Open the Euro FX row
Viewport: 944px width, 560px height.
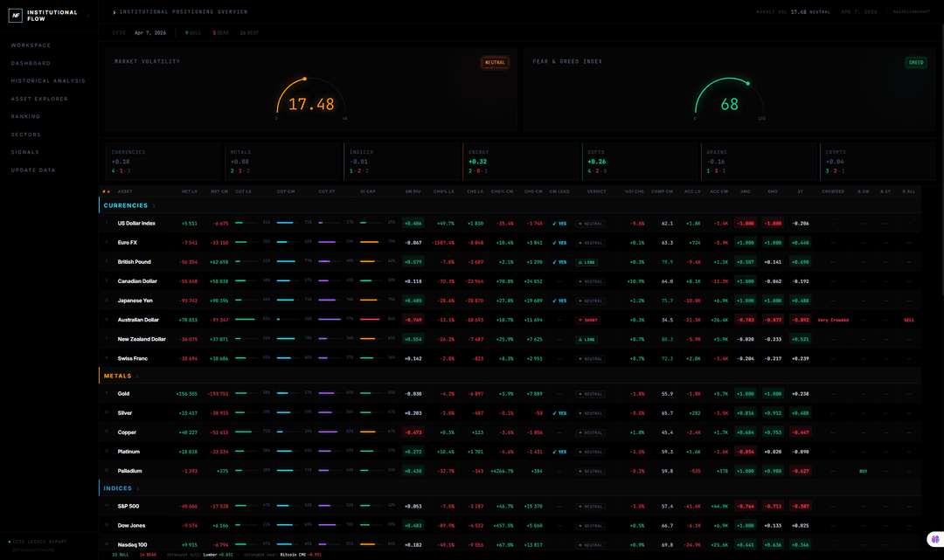pyautogui.click(x=510, y=242)
